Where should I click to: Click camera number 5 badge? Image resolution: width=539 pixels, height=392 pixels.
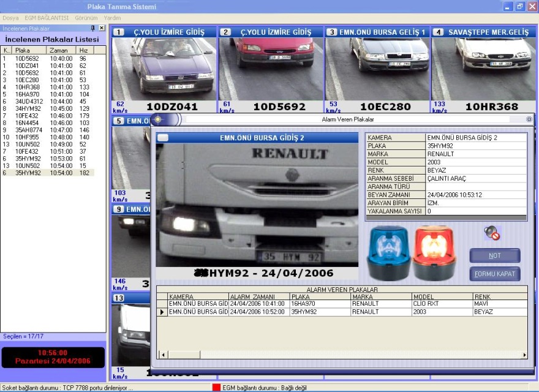pos(119,121)
